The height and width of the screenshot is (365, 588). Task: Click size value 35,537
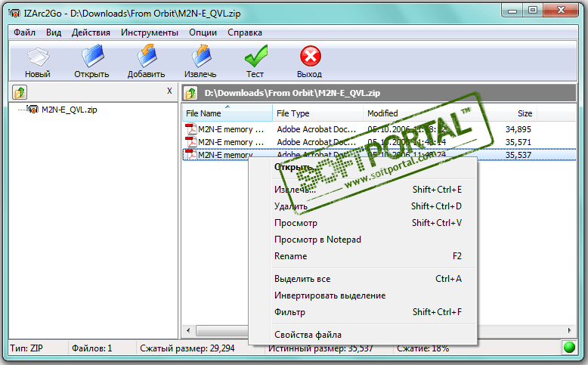point(518,155)
